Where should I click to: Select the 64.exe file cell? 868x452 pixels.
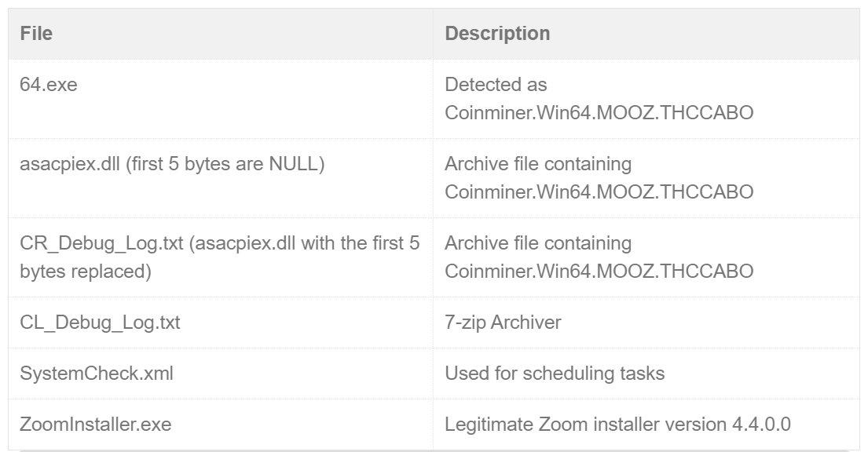point(49,85)
